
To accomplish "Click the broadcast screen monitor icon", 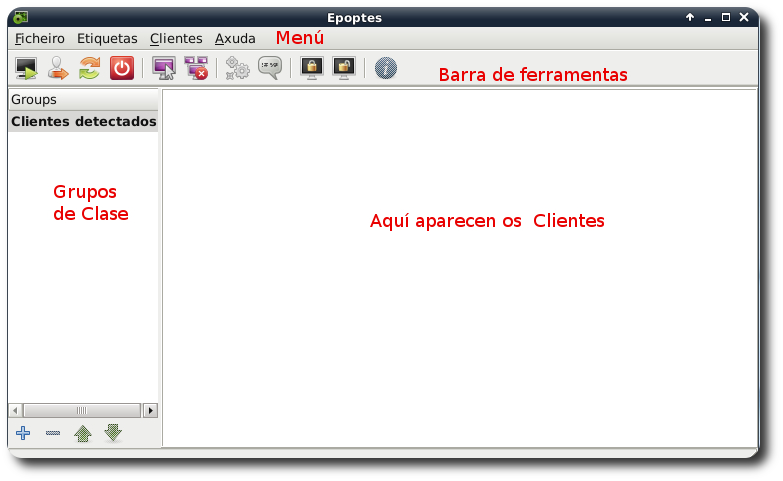I will coord(164,68).
